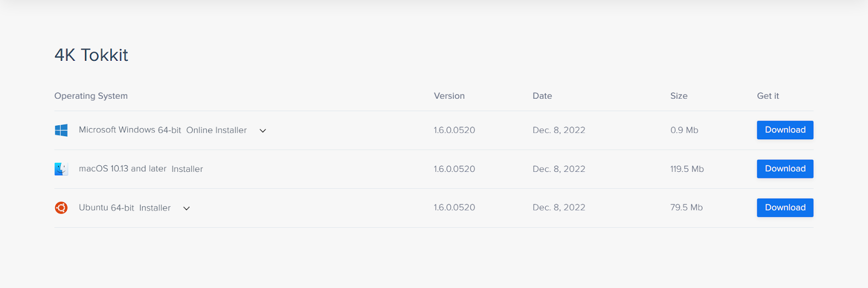Click the Size column header

[679, 96]
